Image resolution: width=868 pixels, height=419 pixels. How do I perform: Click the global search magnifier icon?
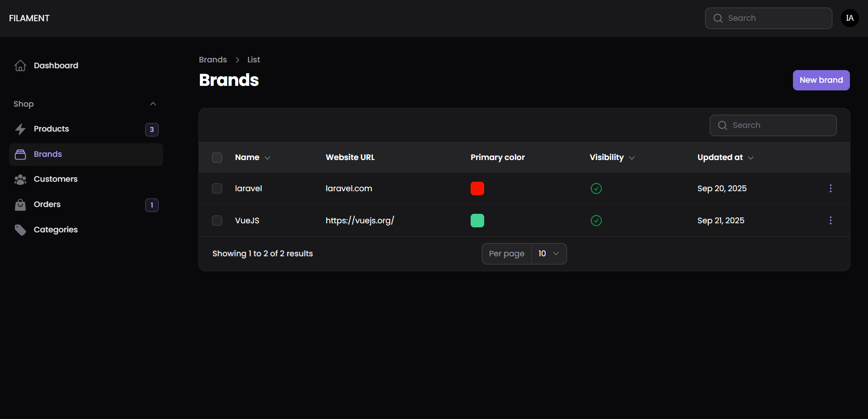[718, 18]
